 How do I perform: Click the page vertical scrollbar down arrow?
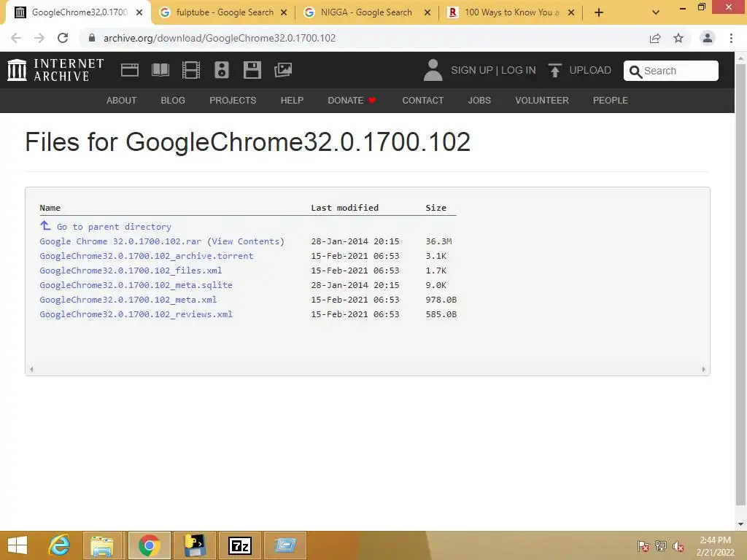pyautogui.click(x=741, y=525)
